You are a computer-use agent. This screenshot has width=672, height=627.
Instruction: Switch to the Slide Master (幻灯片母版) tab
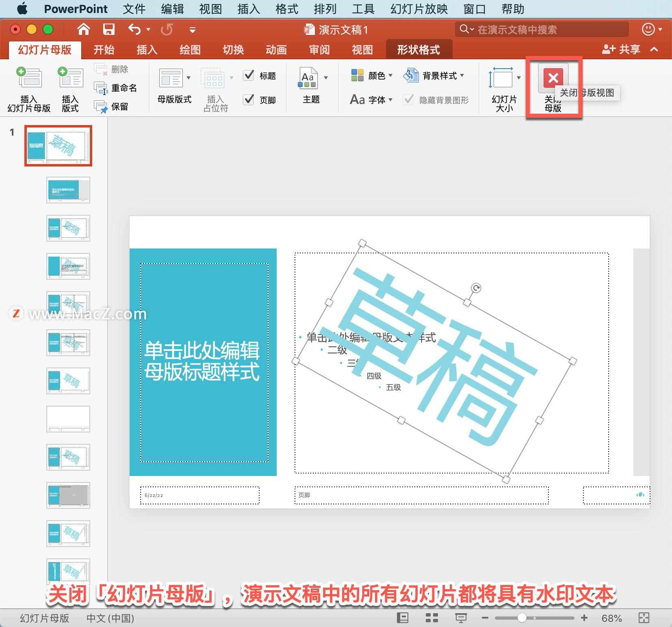click(45, 50)
